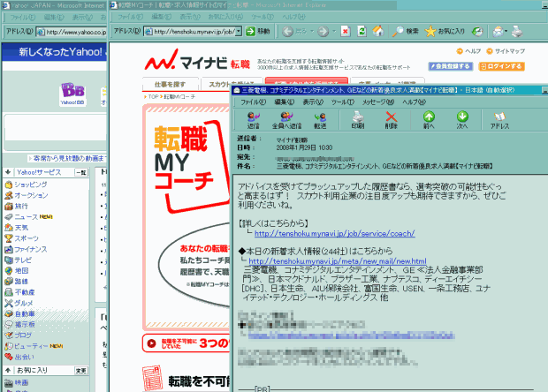Screen dimensions: 548x392
Task: Click address field in Yahoo browser window
Action: [x=72, y=32]
